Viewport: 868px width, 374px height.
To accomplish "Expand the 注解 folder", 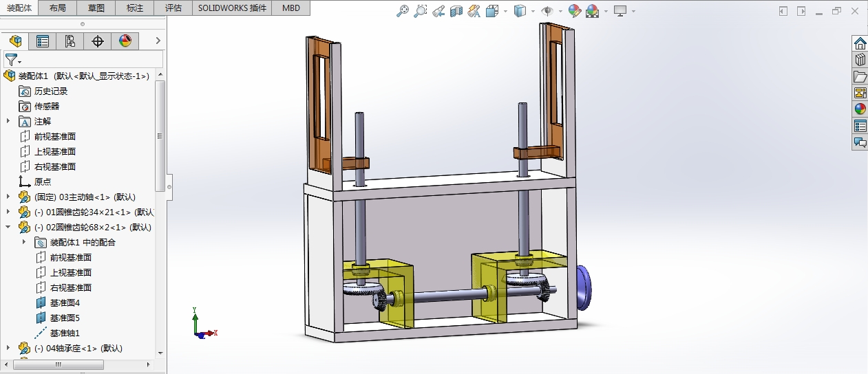I will (8, 121).
